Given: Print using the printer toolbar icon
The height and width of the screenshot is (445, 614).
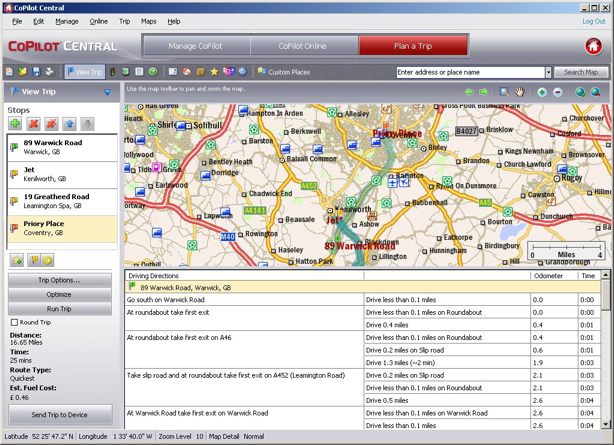Looking at the screenshot, I should 49,72.
